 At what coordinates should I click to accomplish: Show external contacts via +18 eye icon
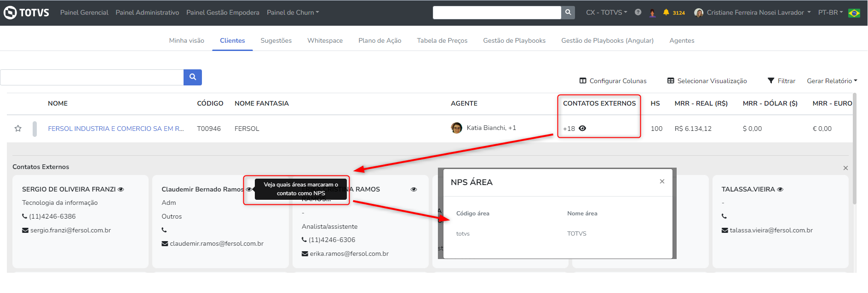click(582, 129)
